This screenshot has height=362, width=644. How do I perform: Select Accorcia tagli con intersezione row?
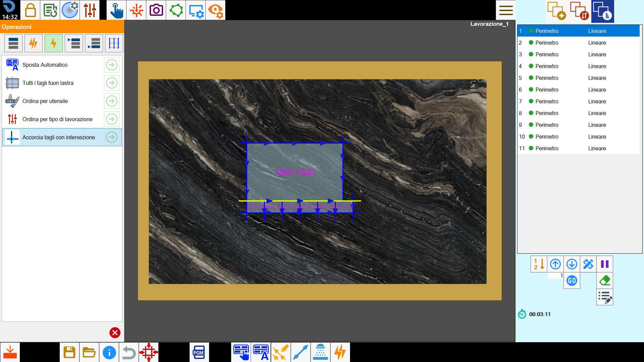click(x=62, y=137)
